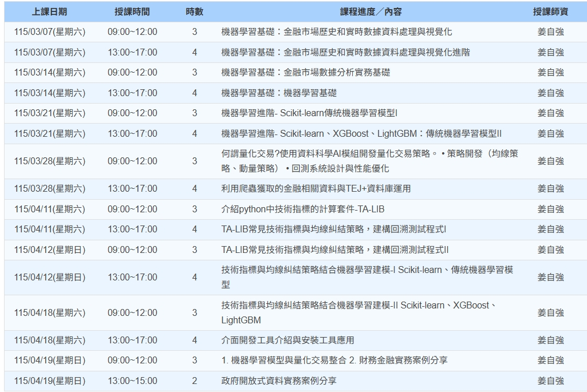Click the 建構回溯測試程式II course text
The height and width of the screenshot is (392, 587).
coord(334,250)
